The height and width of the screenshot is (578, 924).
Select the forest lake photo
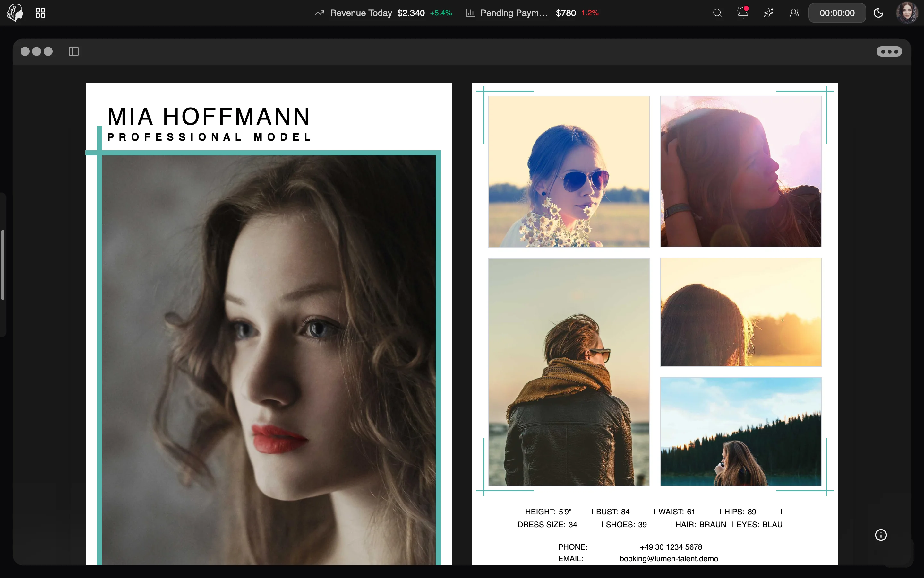pyautogui.click(x=741, y=431)
